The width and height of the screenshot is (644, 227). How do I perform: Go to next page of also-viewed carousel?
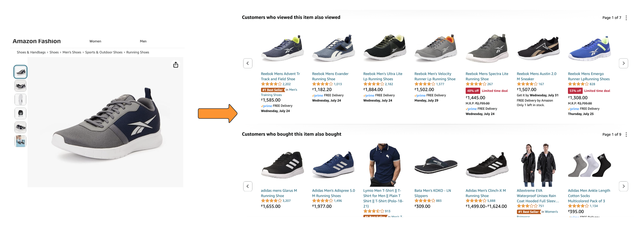pos(623,63)
